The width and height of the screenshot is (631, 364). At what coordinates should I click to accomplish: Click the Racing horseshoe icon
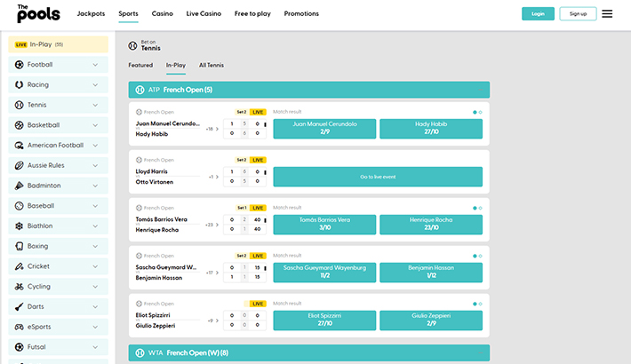click(19, 84)
